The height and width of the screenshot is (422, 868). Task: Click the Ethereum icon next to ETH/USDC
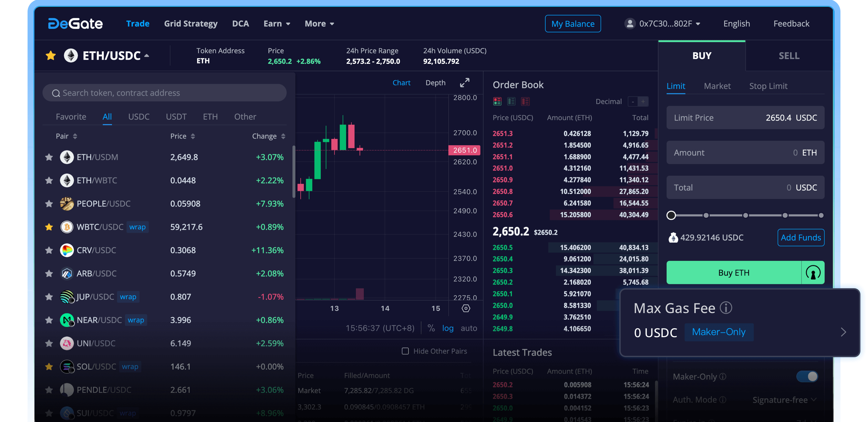point(71,56)
